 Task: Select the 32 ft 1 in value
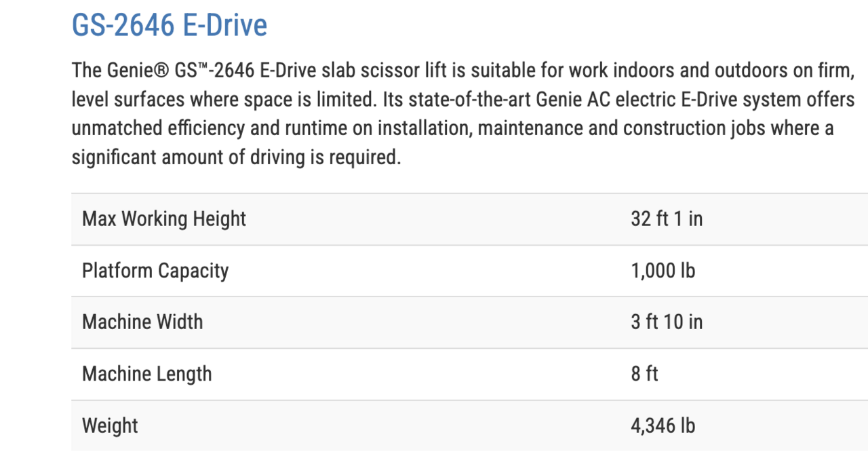667,219
